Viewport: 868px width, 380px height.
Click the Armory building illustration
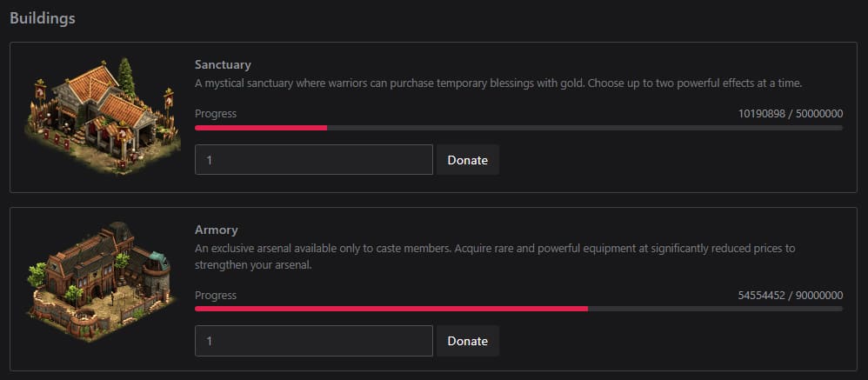point(101,282)
